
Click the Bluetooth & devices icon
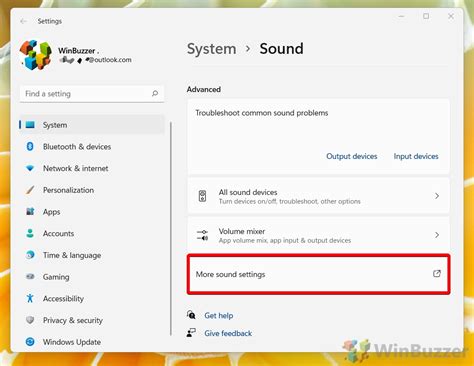point(30,146)
